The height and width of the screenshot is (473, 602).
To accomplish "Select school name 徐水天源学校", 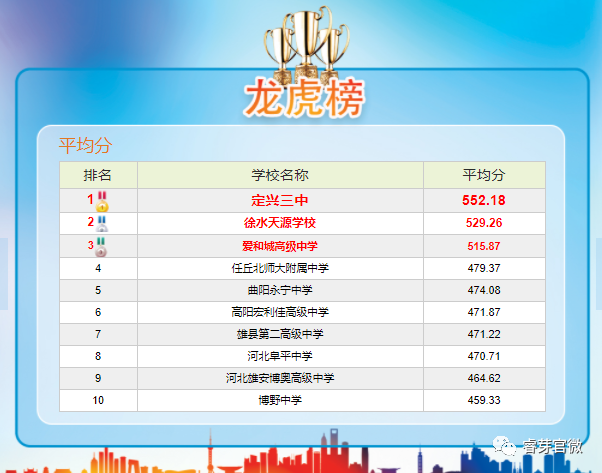I will click(280, 223).
